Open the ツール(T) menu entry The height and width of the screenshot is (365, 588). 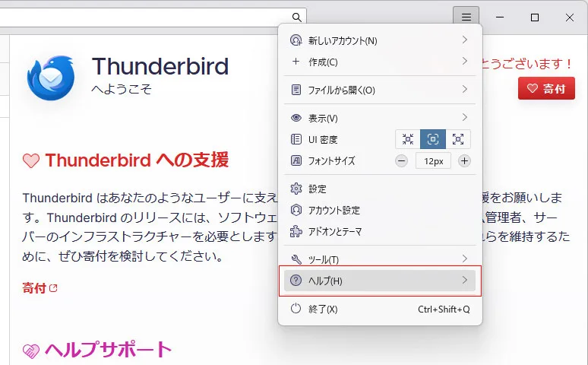click(x=380, y=259)
